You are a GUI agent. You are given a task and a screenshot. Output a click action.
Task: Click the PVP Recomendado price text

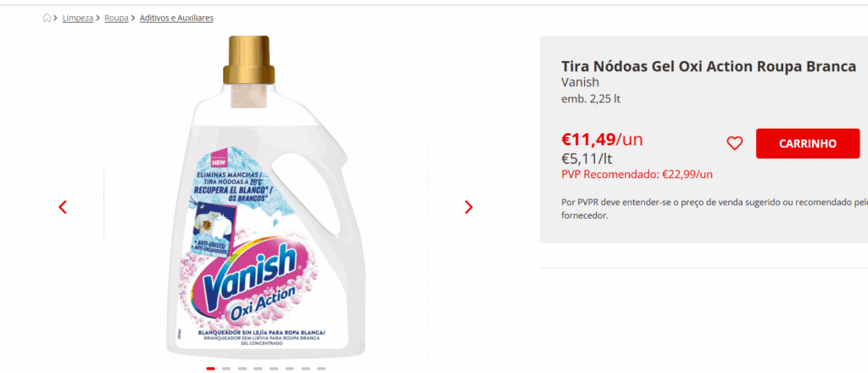pos(637,175)
